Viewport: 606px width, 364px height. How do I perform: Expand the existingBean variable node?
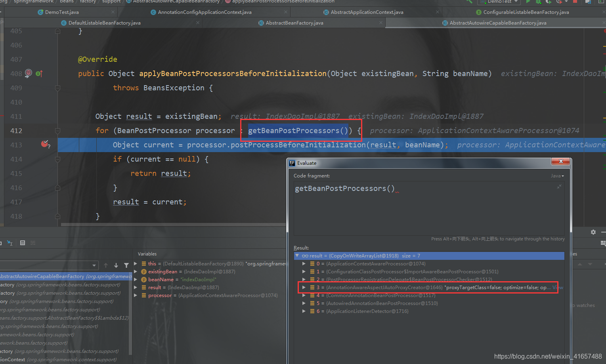pos(136,271)
